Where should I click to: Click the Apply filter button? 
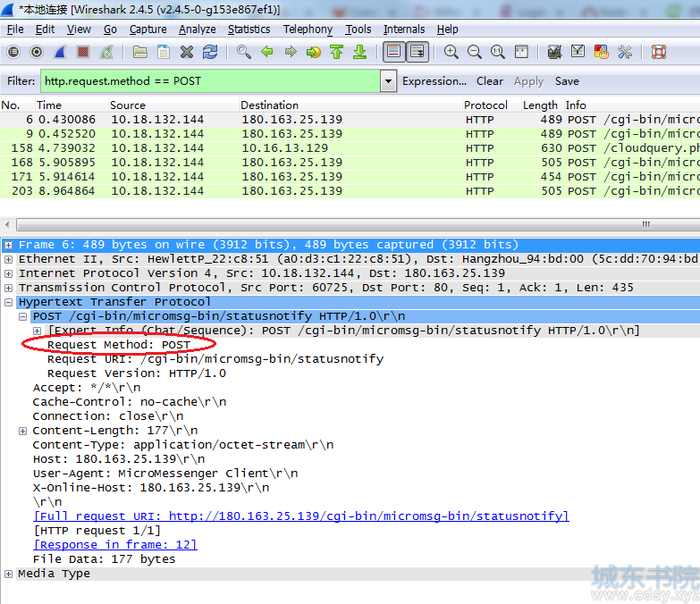[528, 81]
